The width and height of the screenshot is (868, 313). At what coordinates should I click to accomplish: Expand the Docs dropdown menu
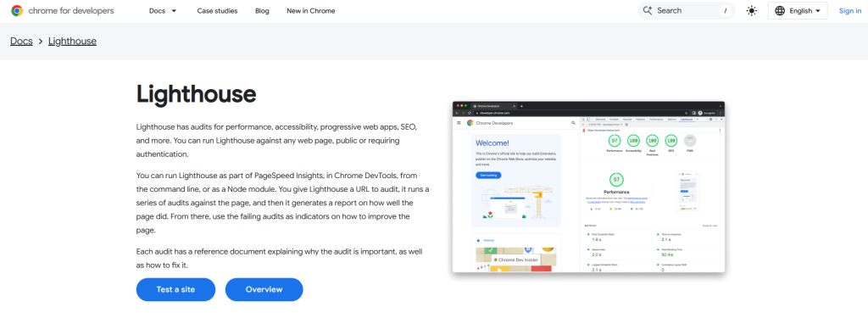(163, 10)
